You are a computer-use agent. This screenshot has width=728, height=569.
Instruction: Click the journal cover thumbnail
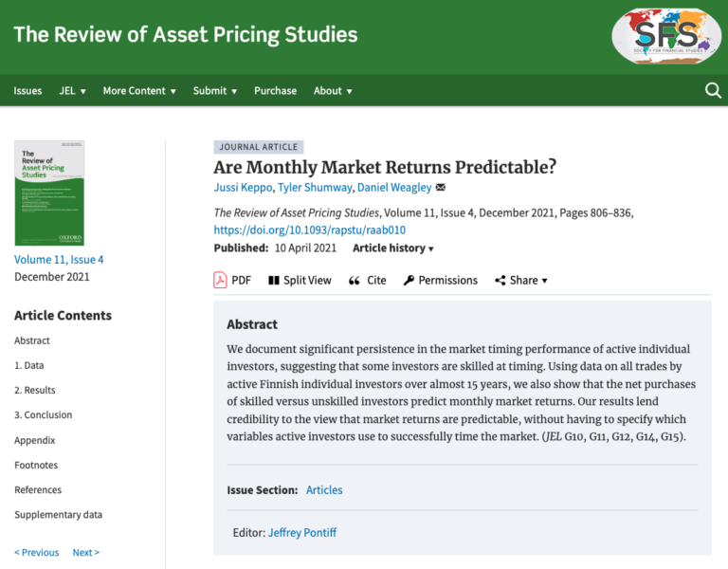[x=49, y=193]
